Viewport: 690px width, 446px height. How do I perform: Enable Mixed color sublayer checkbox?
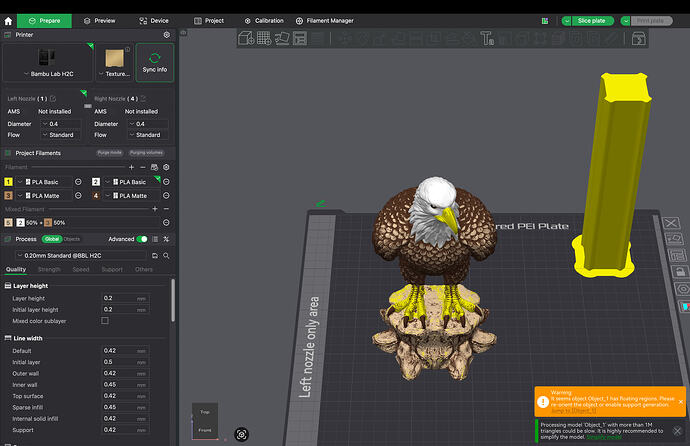105,321
